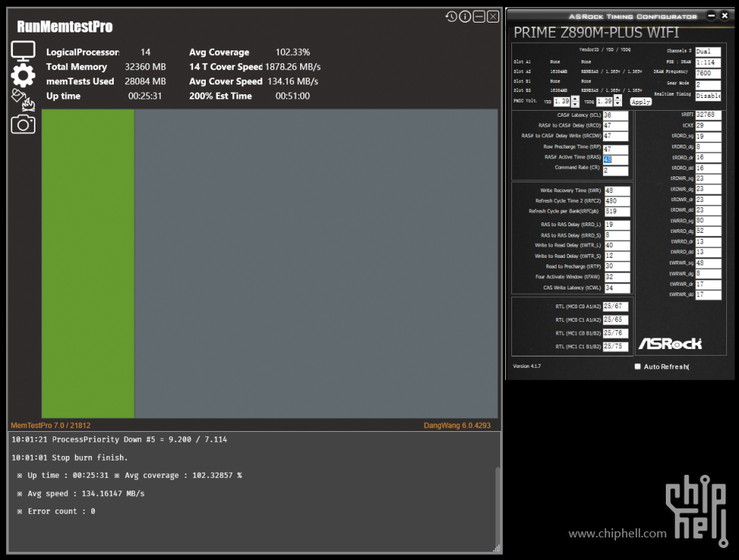Close the RunMemtestPro window

click(x=493, y=17)
